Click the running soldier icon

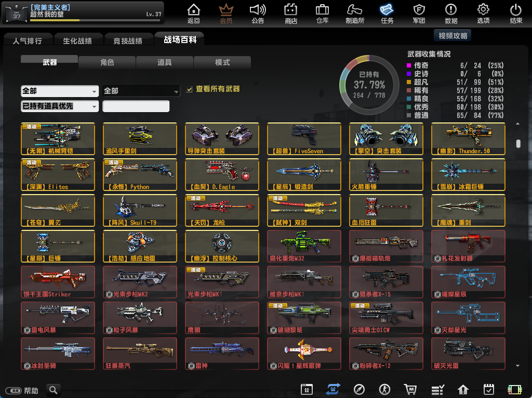coord(385,390)
